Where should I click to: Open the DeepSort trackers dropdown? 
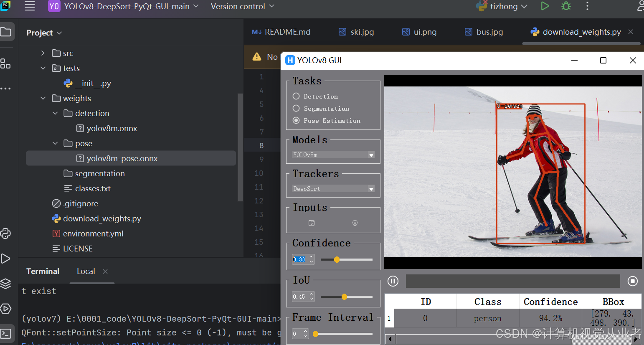[x=333, y=189]
